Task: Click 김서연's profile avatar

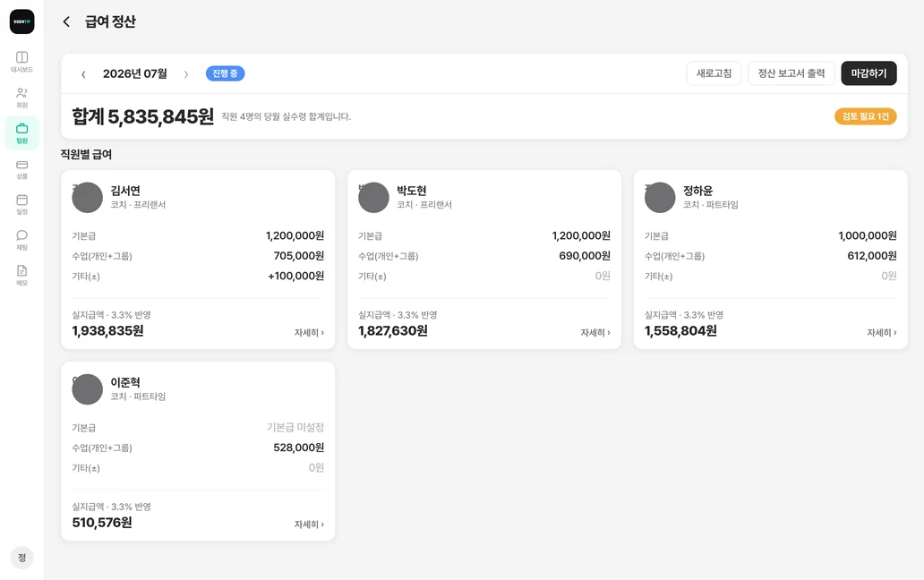Action: point(87,197)
